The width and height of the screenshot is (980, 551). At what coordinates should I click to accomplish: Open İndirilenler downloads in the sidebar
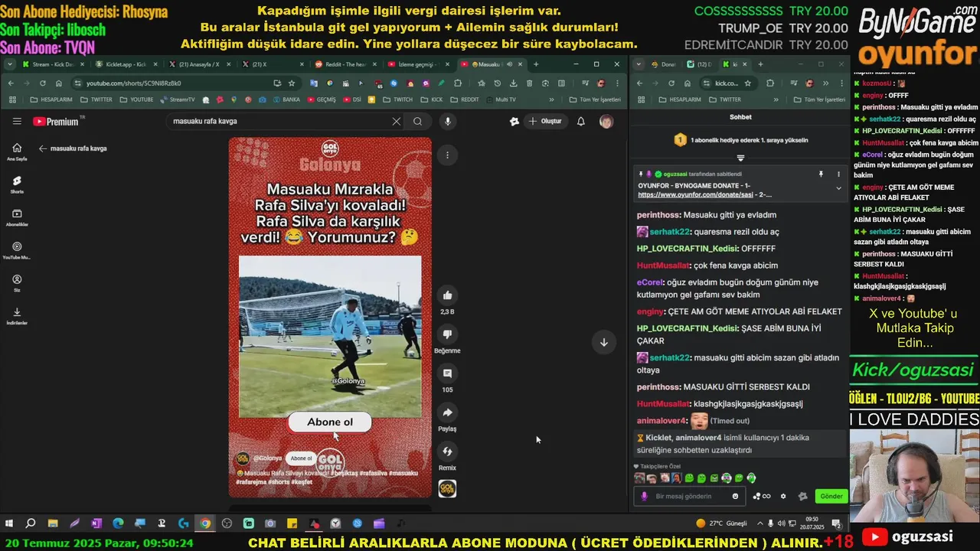17,316
